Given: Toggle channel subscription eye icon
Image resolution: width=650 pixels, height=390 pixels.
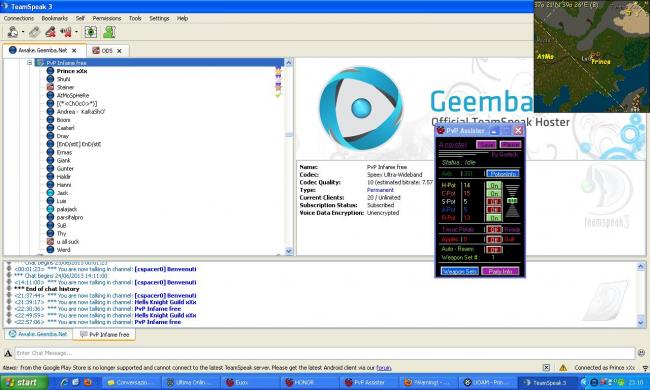Looking at the screenshot, I should click(x=91, y=32).
